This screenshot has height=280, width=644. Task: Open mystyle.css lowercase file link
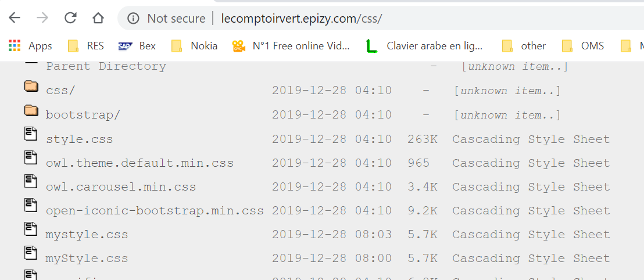[x=87, y=235]
